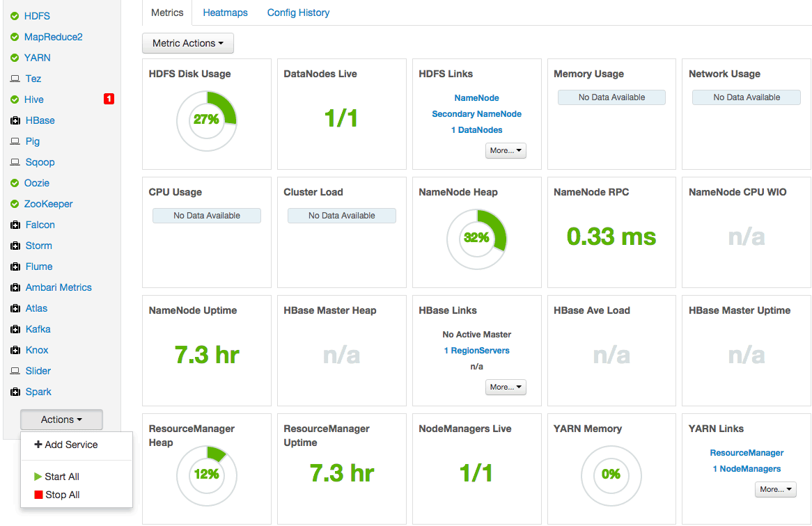812x526 pixels.
Task: Expand the More menu in YARN Links
Action: click(x=775, y=489)
